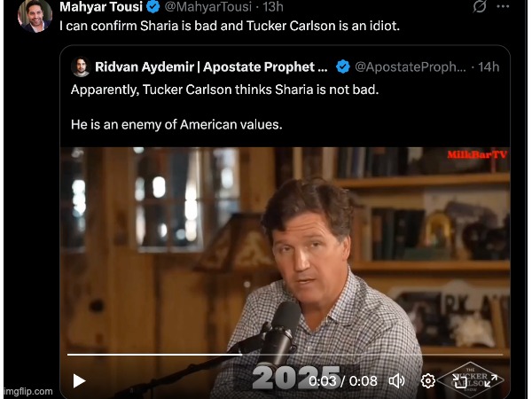This screenshot has width=532, height=399.
Task: Mute the video with the speaker icon
Action: click(396, 381)
